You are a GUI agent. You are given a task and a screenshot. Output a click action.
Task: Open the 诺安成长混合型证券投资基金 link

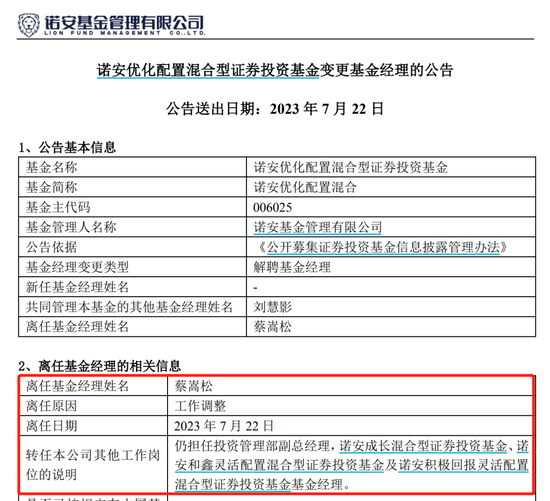(x=423, y=446)
